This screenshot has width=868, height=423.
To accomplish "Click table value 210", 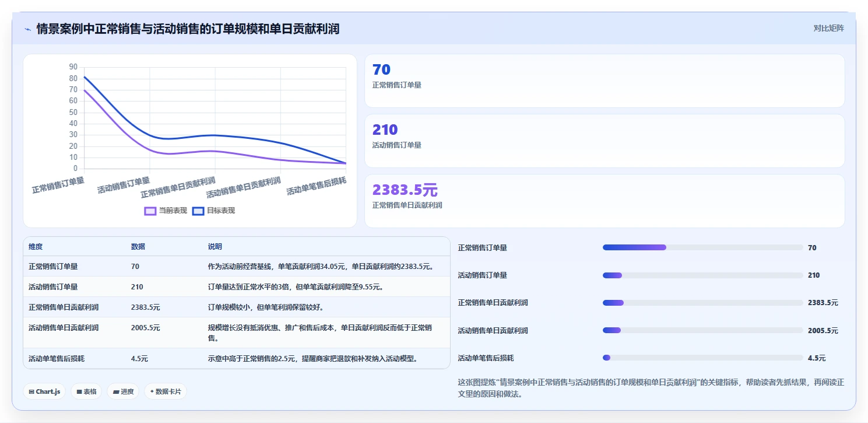I will (x=137, y=286).
